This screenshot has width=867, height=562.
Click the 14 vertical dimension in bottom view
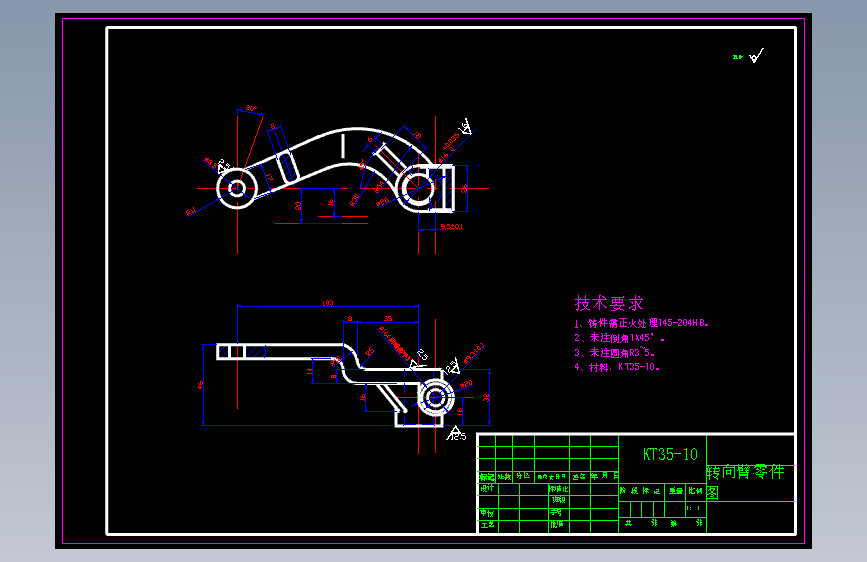tap(309, 371)
